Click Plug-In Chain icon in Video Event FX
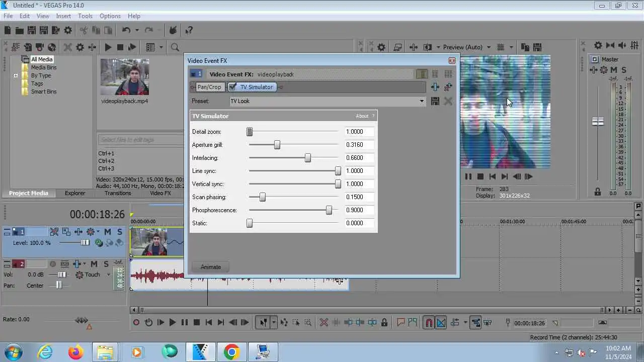This screenshot has width=644, height=362. point(435,87)
